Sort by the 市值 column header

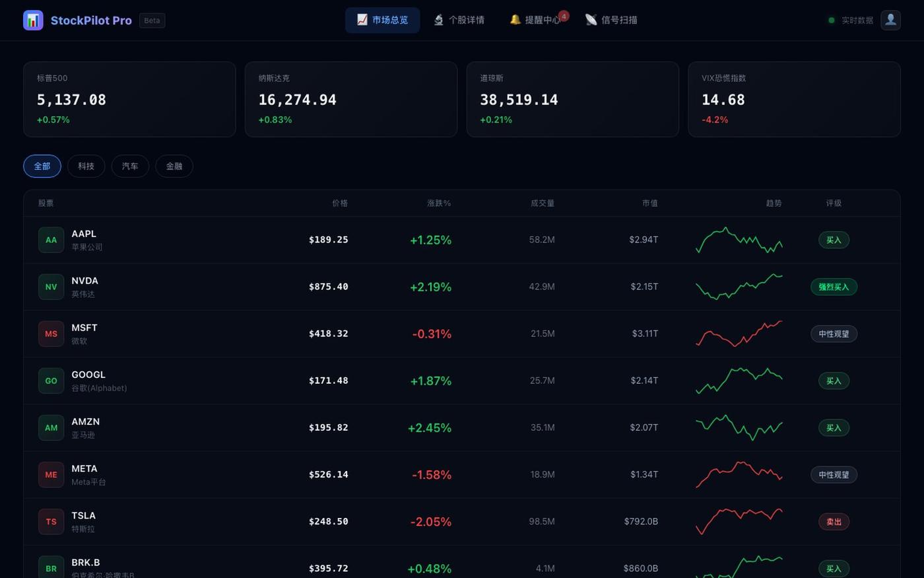650,203
